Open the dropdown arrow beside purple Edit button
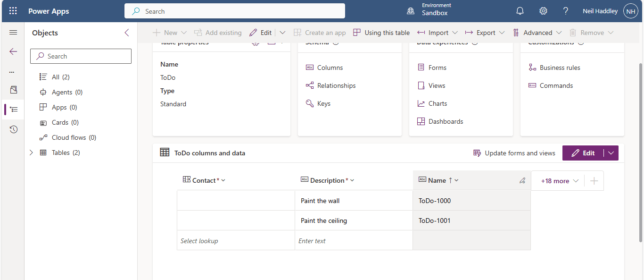Image resolution: width=644 pixels, height=280 pixels. coord(611,153)
